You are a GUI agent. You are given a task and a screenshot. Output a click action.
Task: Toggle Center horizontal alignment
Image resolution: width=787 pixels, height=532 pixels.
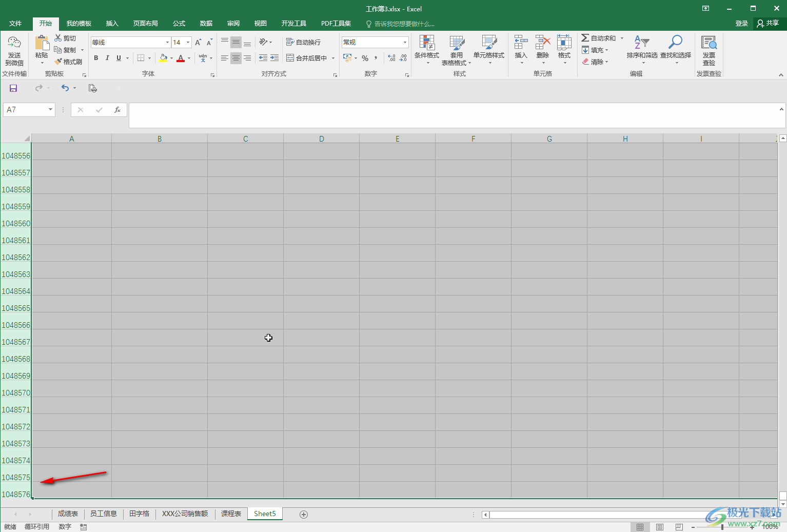tap(236, 58)
